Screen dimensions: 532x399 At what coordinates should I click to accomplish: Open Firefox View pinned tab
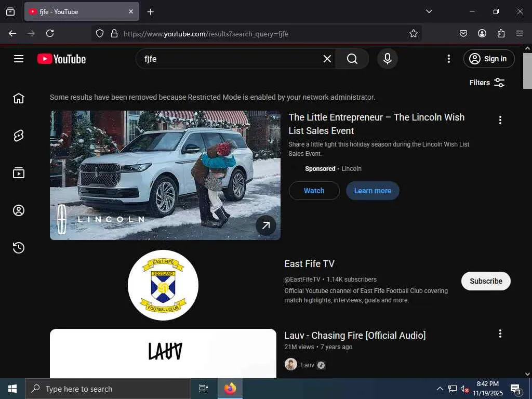(x=10, y=11)
